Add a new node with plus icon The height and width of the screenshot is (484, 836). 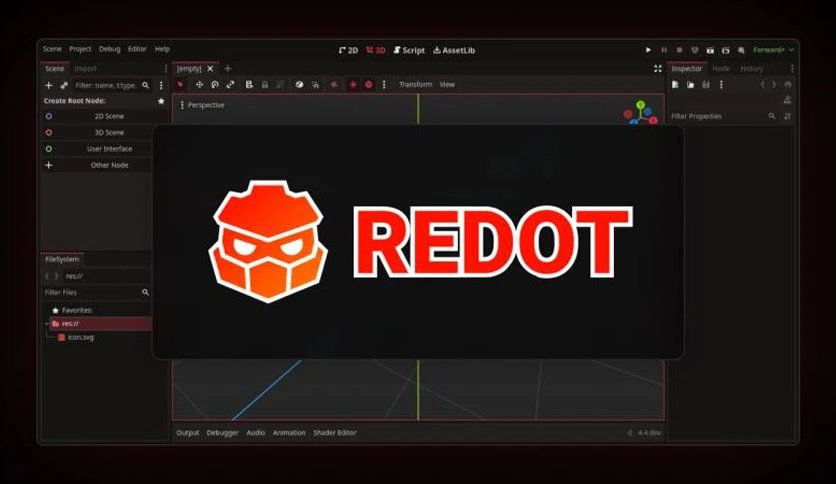click(x=49, y=85)
